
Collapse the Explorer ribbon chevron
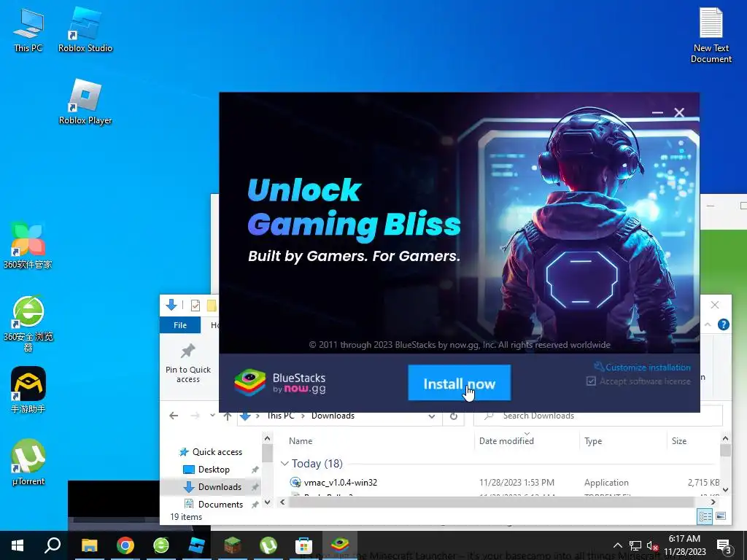(x=708, y=324)
